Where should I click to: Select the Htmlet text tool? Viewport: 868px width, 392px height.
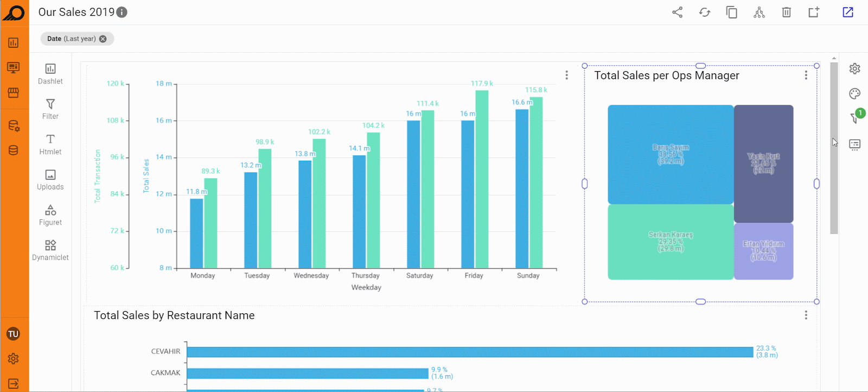pos(50,144)
